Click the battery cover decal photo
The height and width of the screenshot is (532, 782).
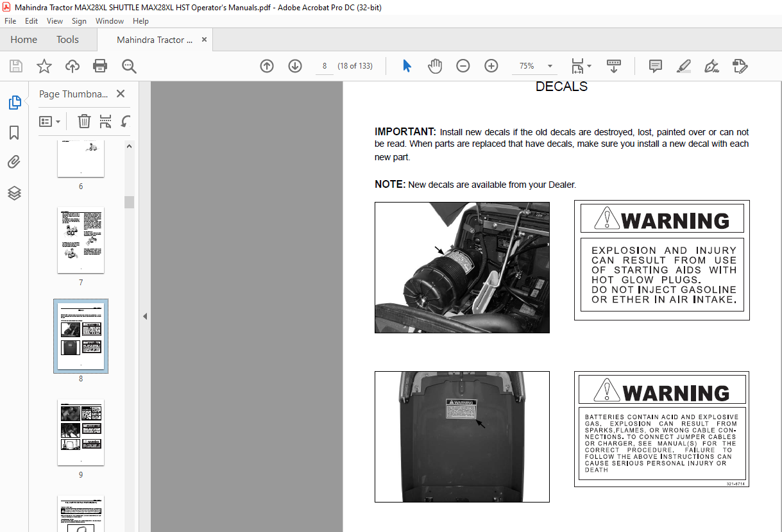tap(462, 436)
